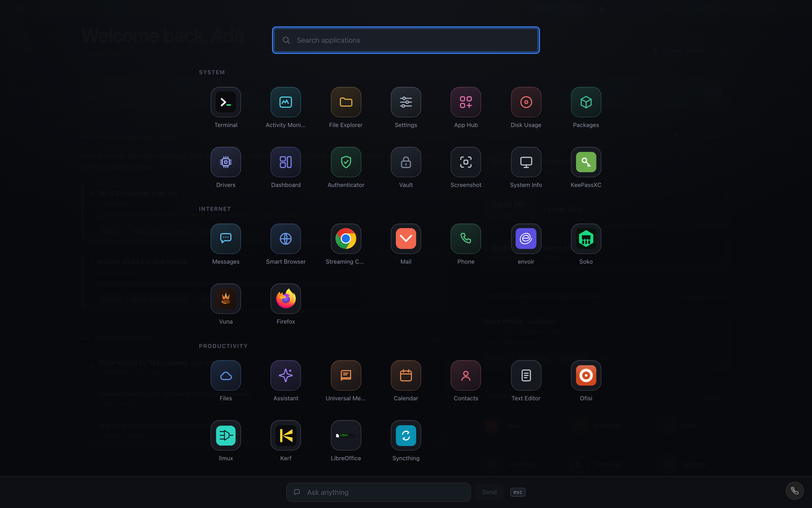Open the Files cloud app
This screenshot has height=508, width=812.
click(226, 375)
